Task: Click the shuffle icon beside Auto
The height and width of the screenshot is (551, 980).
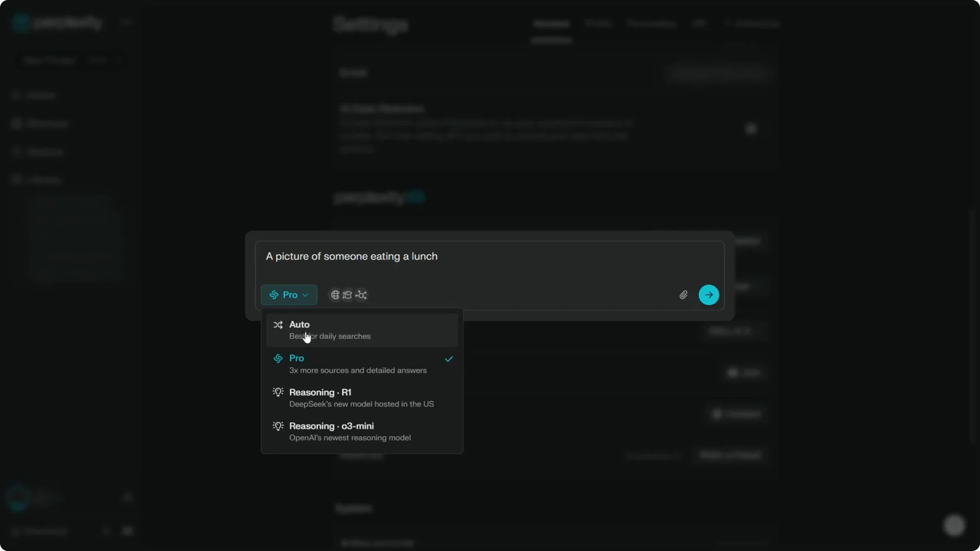Action: click(278, 324)
